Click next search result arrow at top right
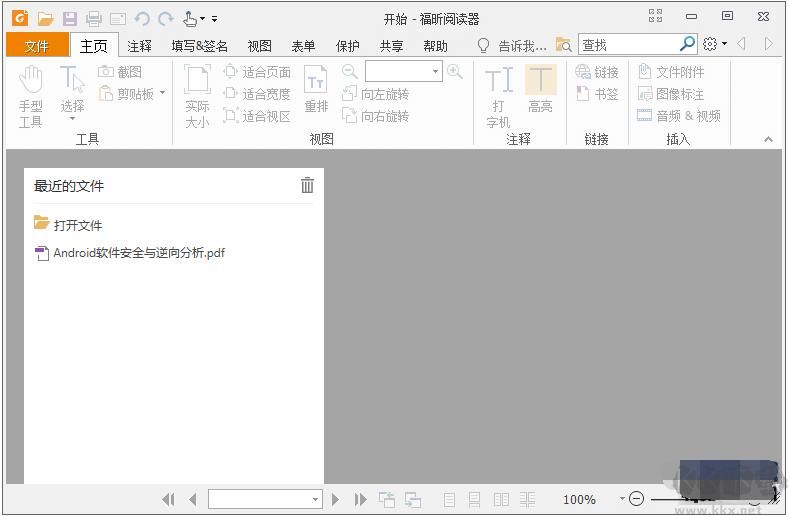Screen dimensions: 789x517 click(768, 44)
